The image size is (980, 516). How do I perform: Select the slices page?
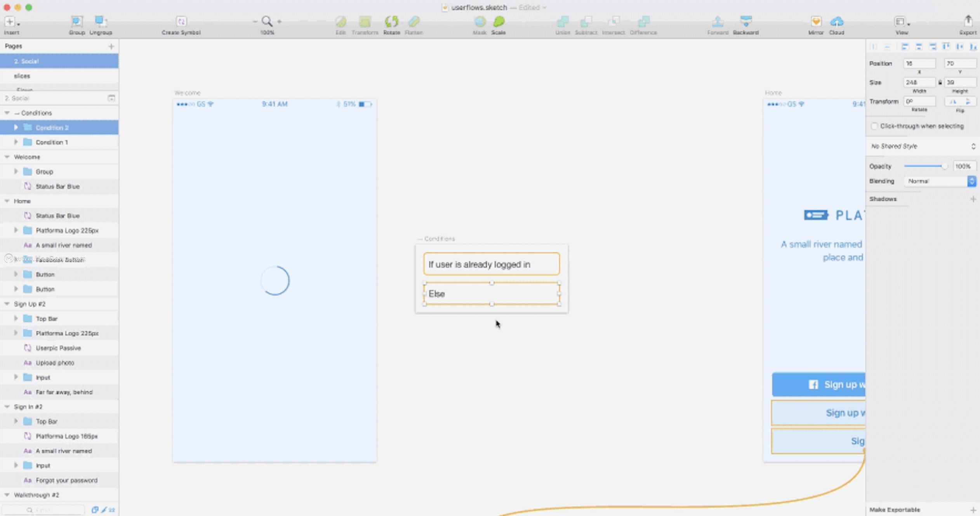pos(22,76)
